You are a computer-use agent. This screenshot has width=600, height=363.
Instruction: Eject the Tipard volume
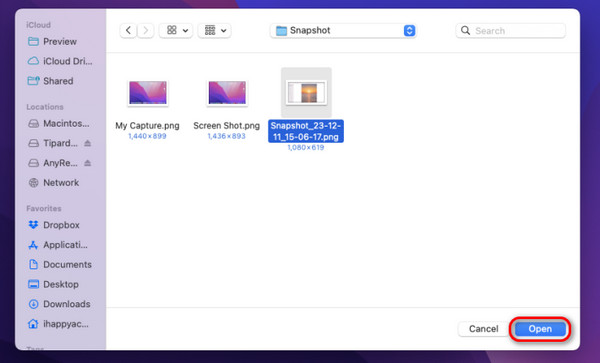click(x=88, y=143)
